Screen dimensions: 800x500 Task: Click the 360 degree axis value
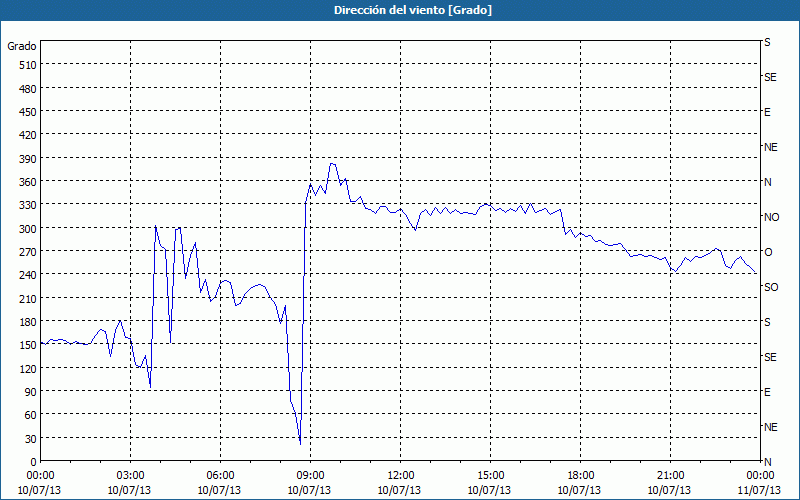point(28,182)
